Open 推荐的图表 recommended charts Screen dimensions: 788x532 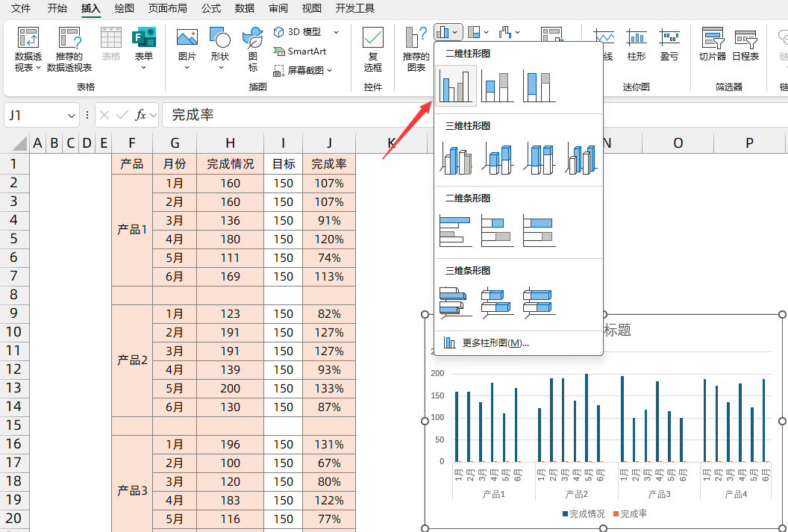(x=416, y=50)
